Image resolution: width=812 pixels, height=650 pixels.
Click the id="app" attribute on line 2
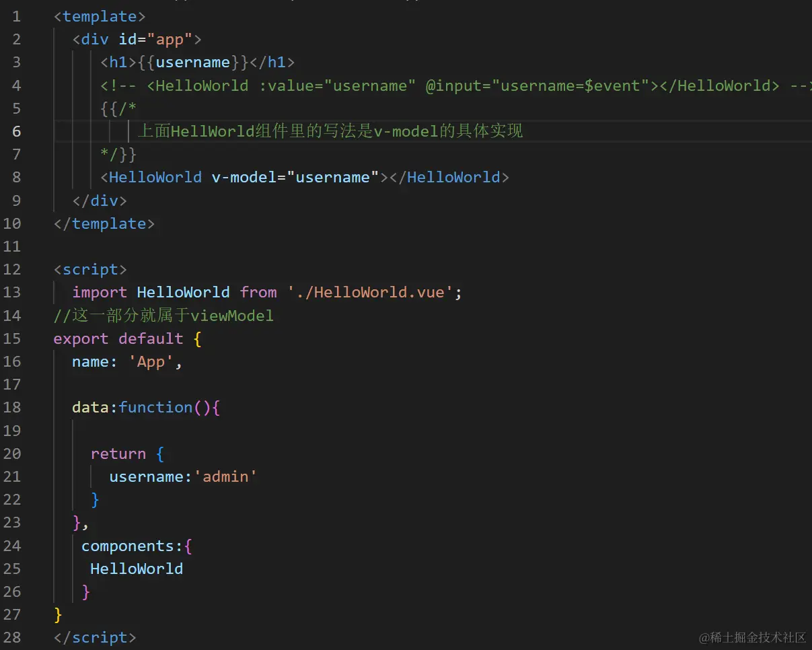coord(155,39)
